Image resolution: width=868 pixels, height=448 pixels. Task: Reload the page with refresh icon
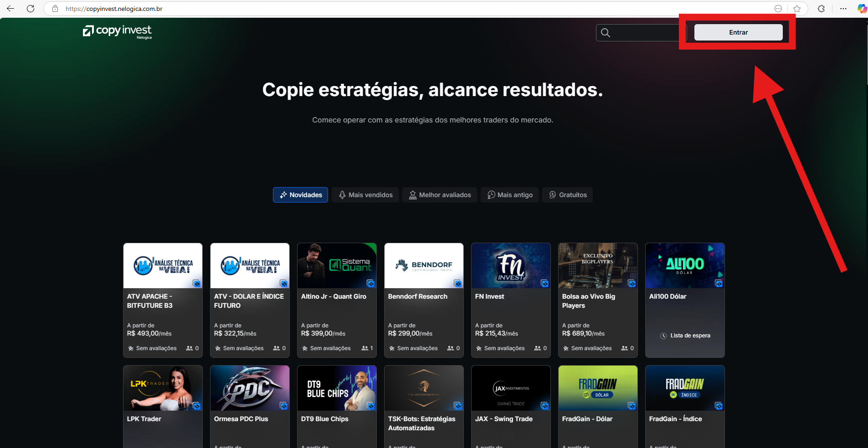coord(31,9)
